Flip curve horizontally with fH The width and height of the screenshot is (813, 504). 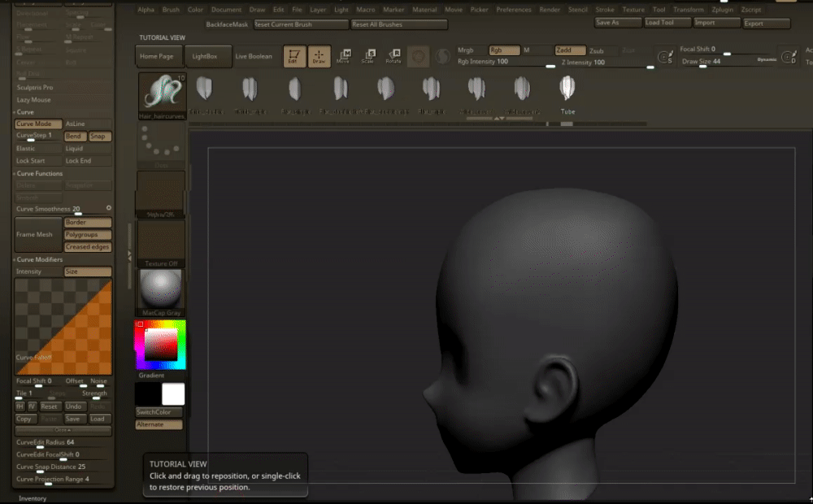[x=20, y=406]
